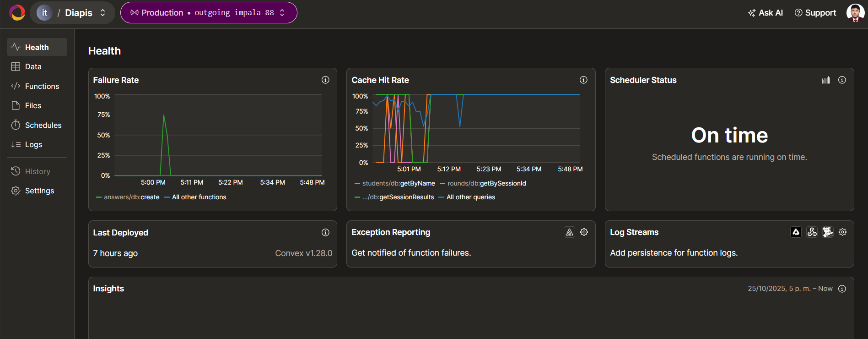Open Log Streams settings gear
Screen dimensions: 868x339
842,232
